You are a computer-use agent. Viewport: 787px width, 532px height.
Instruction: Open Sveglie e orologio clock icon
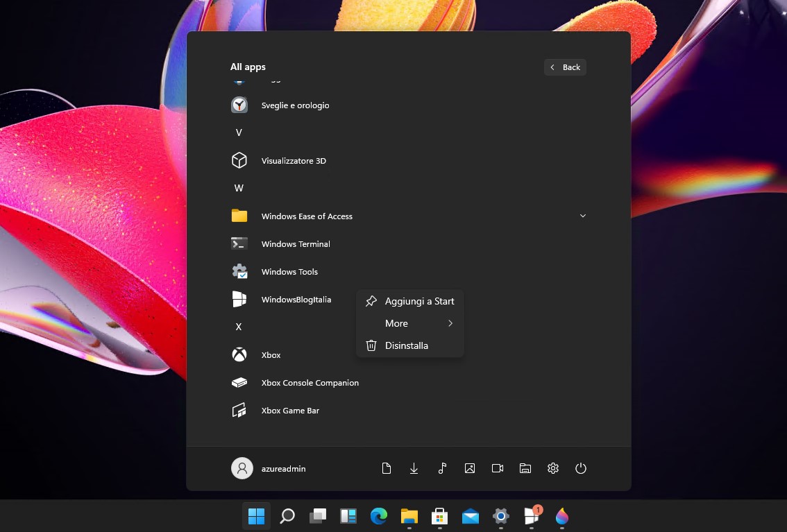pyautogui.click(x=239, y=105)
